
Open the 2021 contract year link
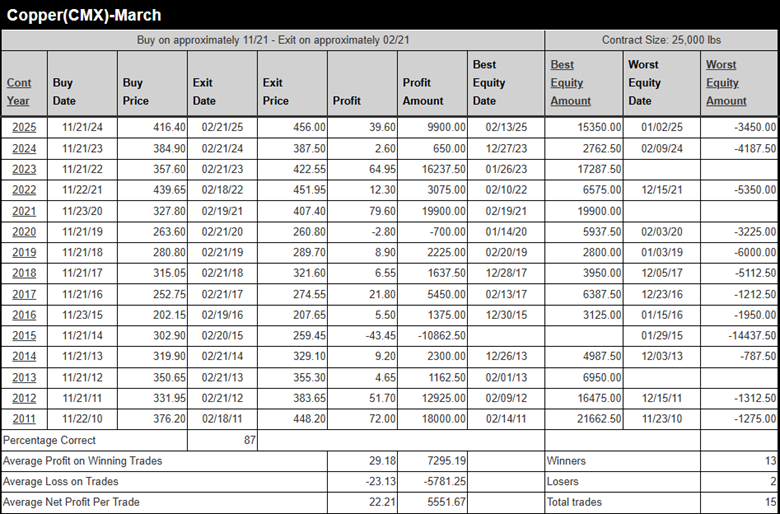pyautogui.click(x=24, y=211)
